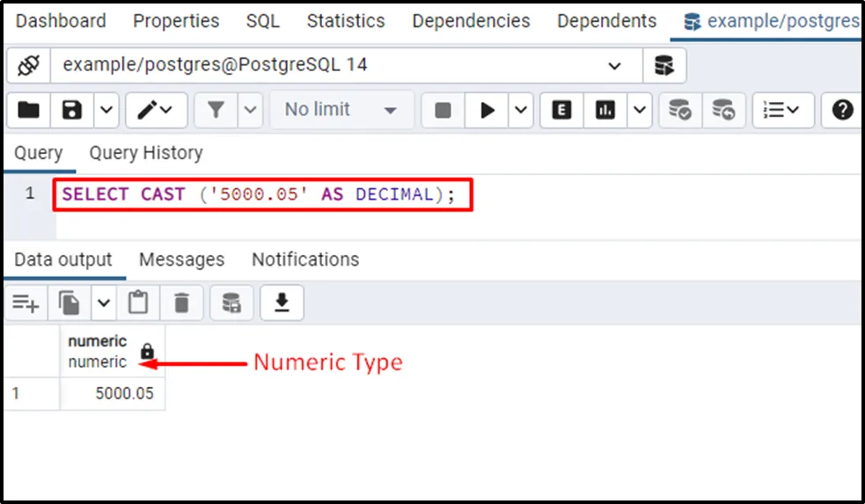Click the Rollback transaction icon
Image resolution: width=865 pixels, height=504 pixels.
click(723, 110)
